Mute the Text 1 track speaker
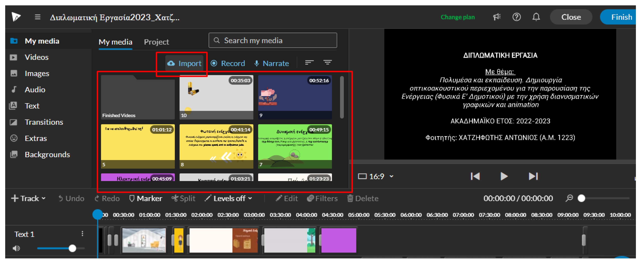644x264 pixels. tap(16, 248)
